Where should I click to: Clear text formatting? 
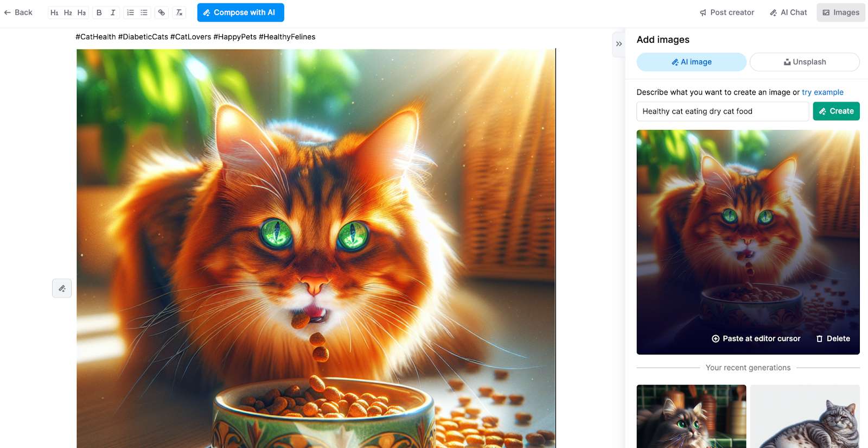pos(179,12)
